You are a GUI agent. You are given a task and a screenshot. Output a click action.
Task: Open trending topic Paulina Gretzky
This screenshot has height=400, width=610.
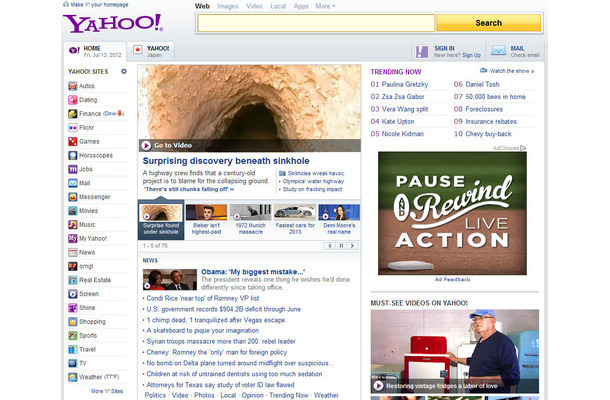pos(405,84)
